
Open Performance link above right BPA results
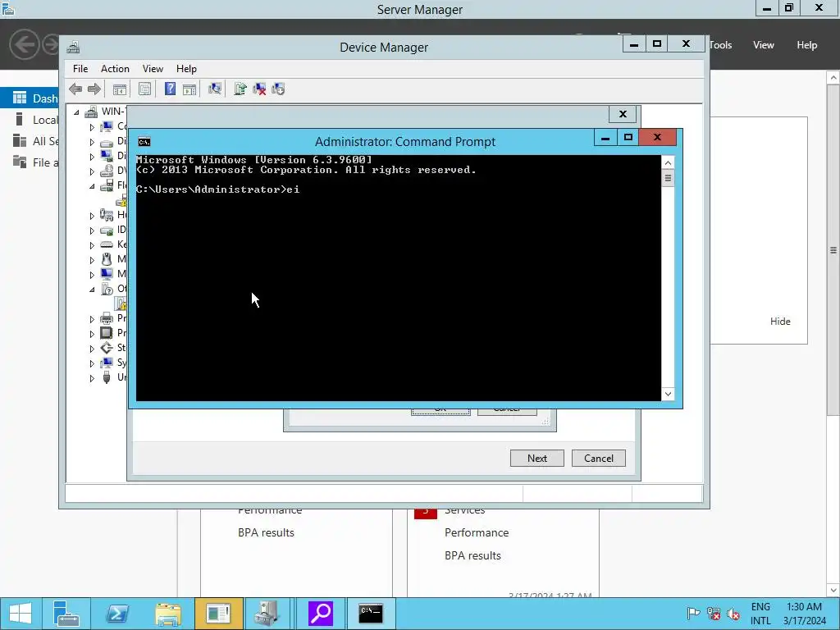(x=477, y=532)
